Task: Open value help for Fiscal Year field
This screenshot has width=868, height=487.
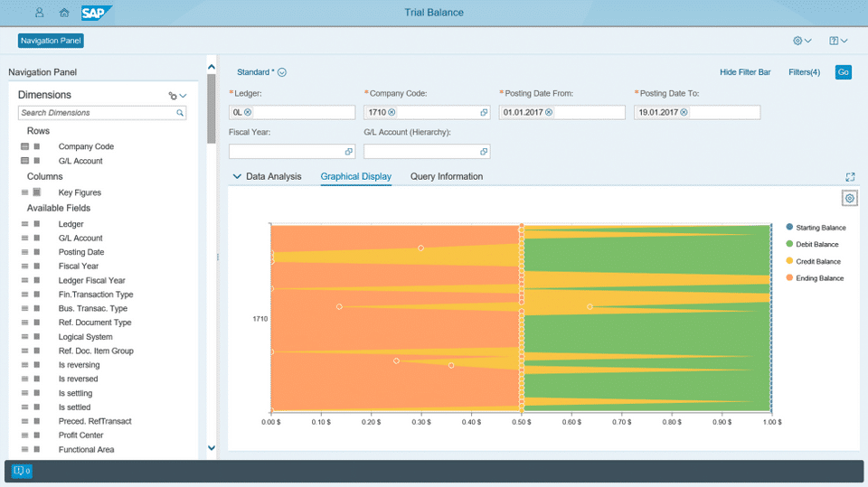Action: point(348,151)
